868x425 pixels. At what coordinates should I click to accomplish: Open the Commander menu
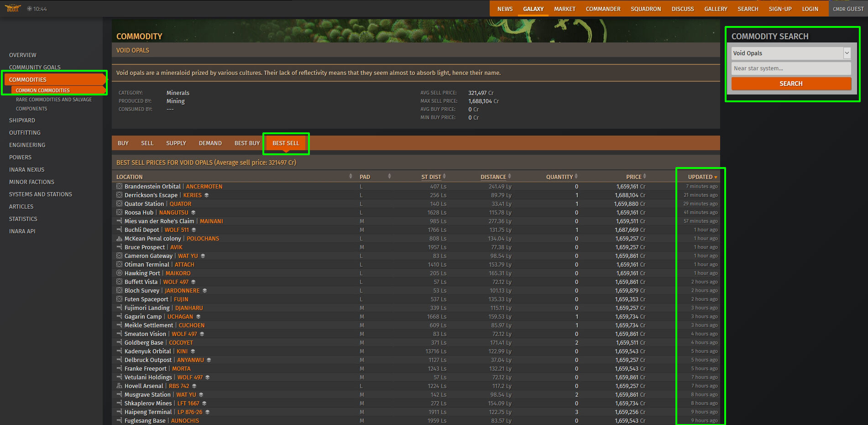click(603, 9)
